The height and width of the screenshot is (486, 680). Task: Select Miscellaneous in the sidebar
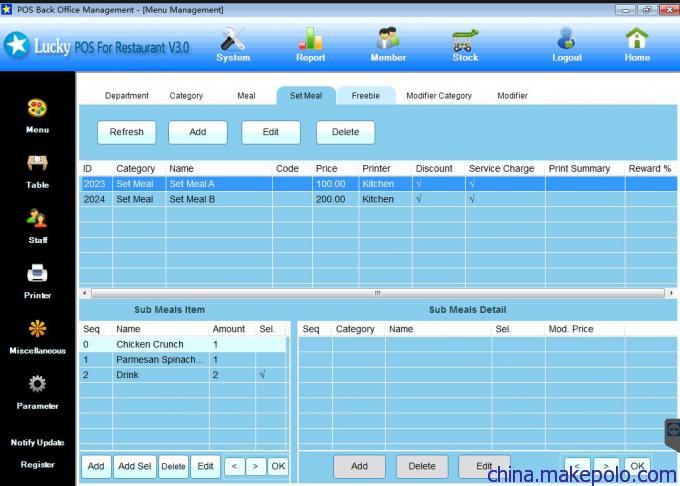37,337
